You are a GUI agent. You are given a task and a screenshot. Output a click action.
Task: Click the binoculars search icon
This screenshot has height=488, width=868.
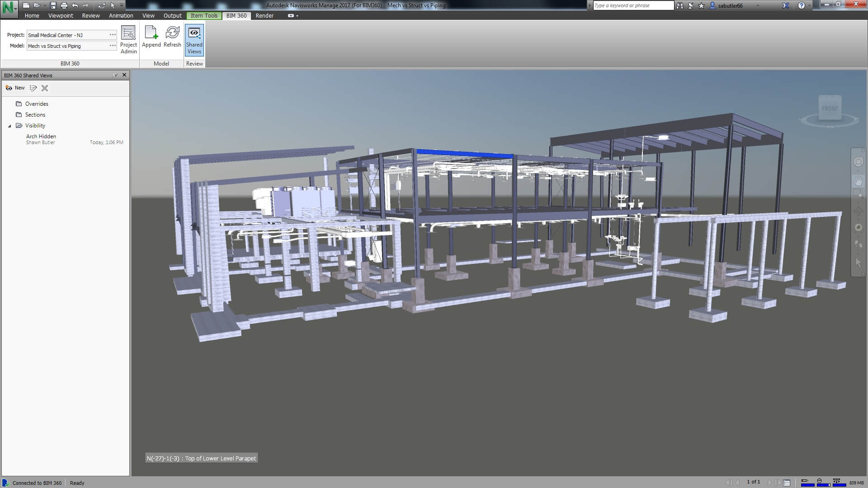pyautogui.click(x=679, y=5)
